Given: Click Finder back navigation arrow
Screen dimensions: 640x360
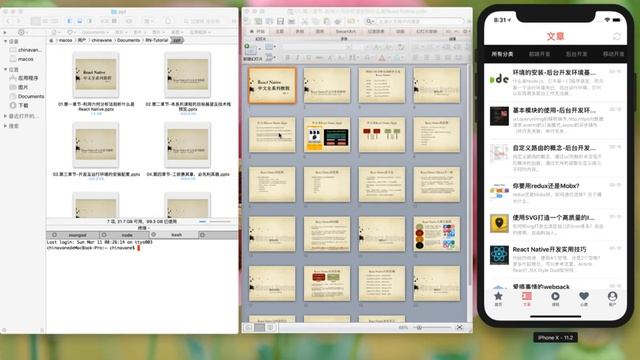Looking at the screenshot, I should pos(8,21).
